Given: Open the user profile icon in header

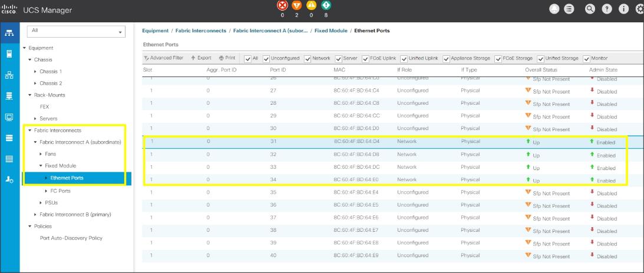Looking at the screenshot, I should [x=554, y=9].
